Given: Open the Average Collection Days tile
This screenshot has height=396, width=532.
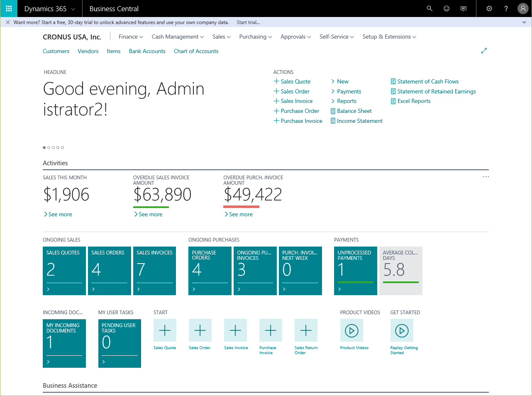Looking at the screenshot, I should point(401,271).
